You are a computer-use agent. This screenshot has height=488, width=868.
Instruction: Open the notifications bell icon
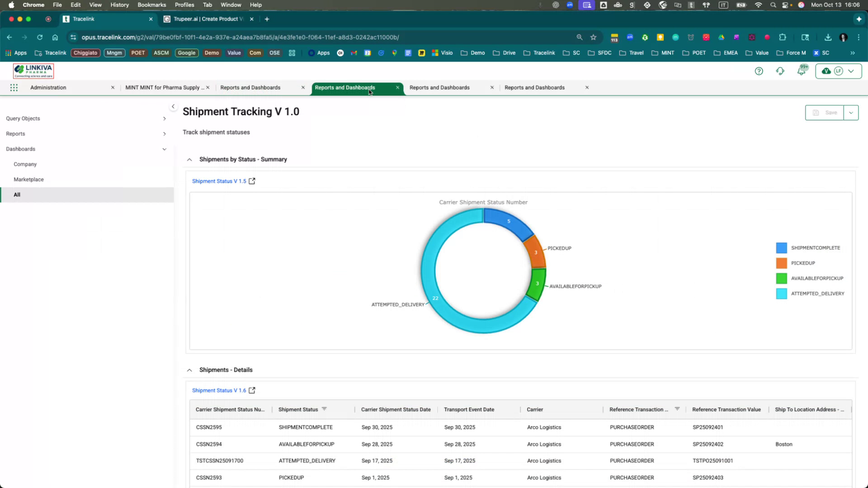click(801, 71)
